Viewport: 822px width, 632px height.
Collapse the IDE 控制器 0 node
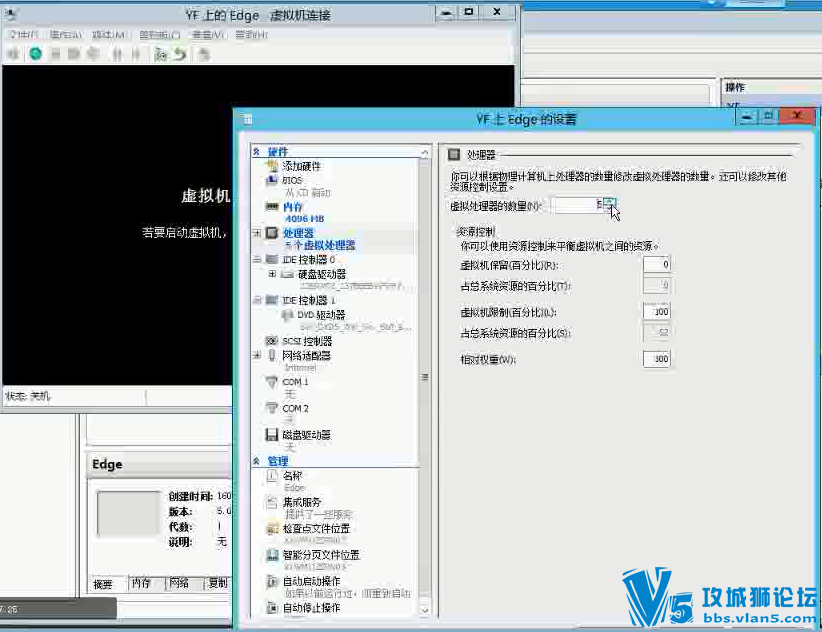click(256, 259)
